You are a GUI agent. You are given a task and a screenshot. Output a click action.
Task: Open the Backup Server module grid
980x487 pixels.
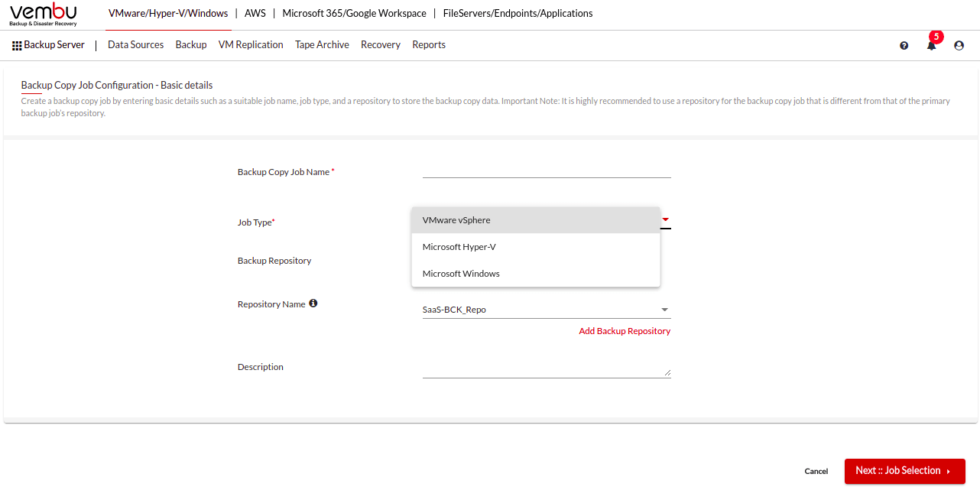(x=48, y=45)
